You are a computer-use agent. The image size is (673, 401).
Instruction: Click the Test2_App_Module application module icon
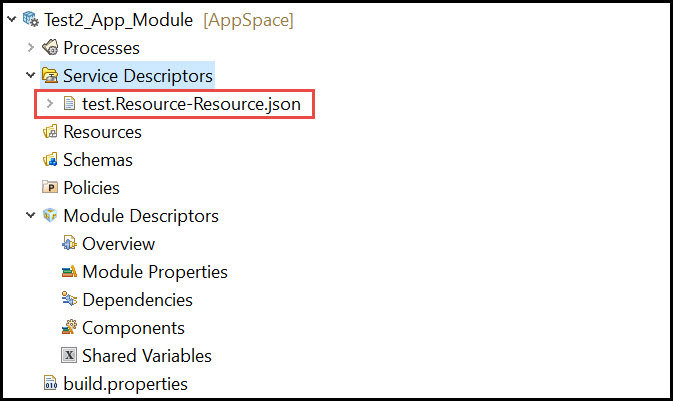pos(30,19)
